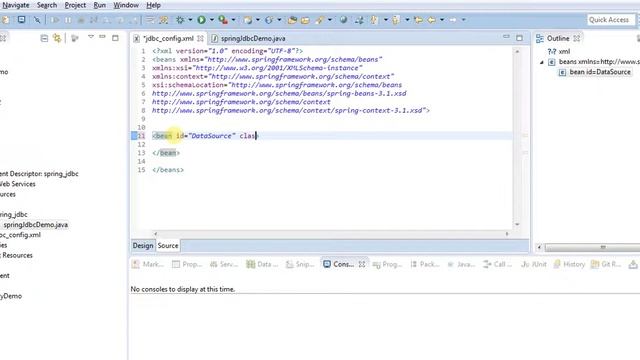Click the New Server globe icon in toolbar
This screenshot has height=360, width=640.
click(x=247, y=20)
